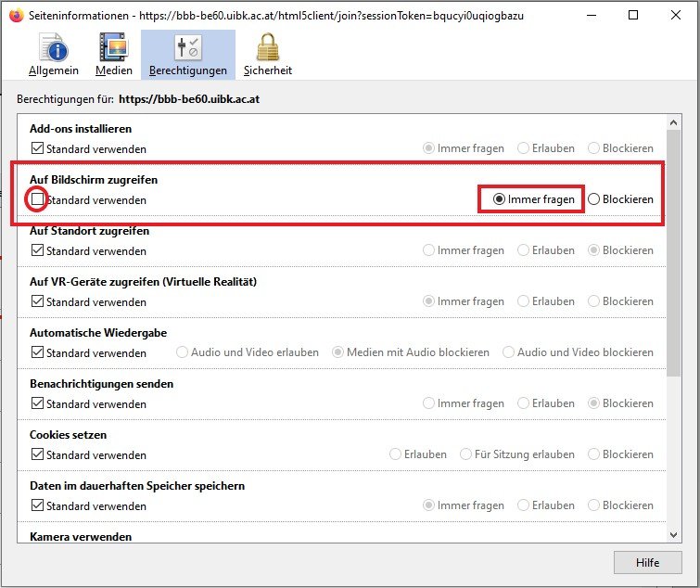The width and height of the screenshot is (700, 588).
Task: Switch to the Medien tab label
Action: [x=114, y=70]
